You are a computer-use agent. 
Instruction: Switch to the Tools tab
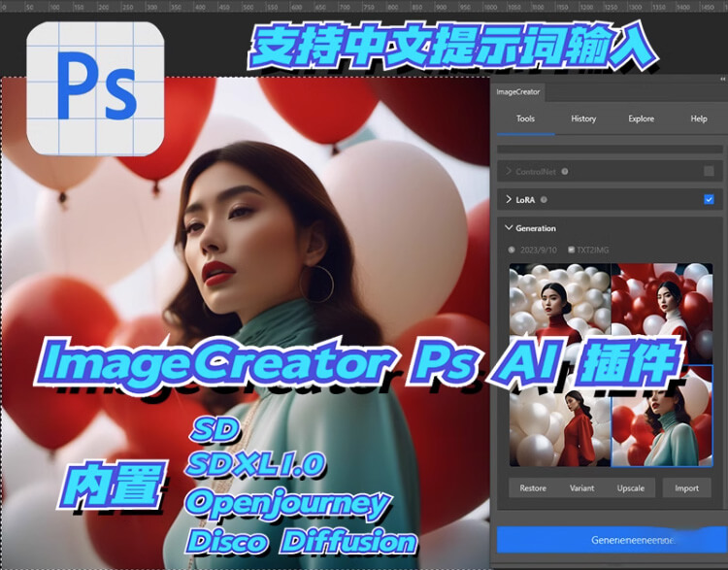[525, 118]
